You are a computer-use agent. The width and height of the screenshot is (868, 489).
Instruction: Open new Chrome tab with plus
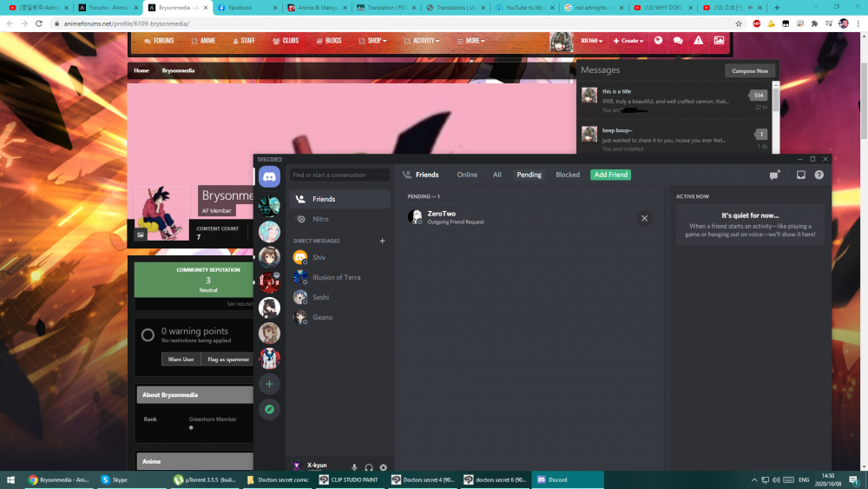click(x=777, y=8)
